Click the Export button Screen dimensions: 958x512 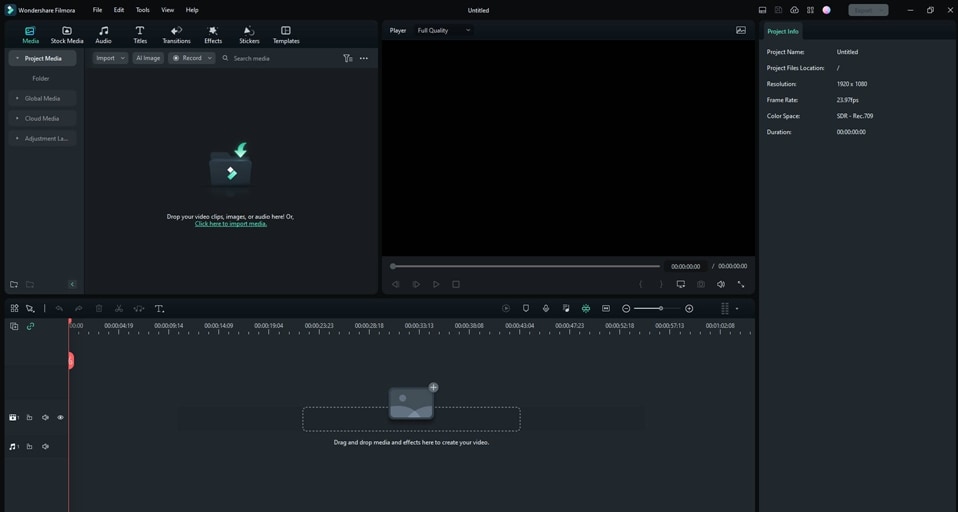click(x=868, y=10)
